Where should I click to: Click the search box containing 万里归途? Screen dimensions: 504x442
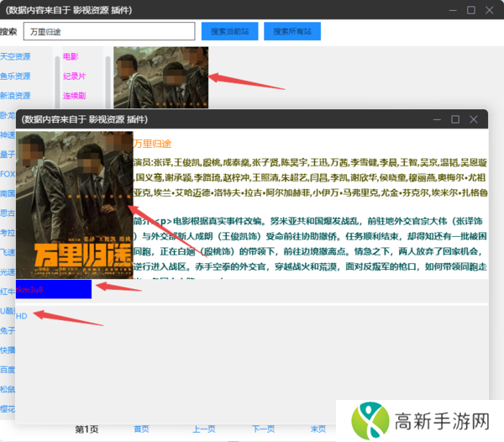[x=108, y=32]
